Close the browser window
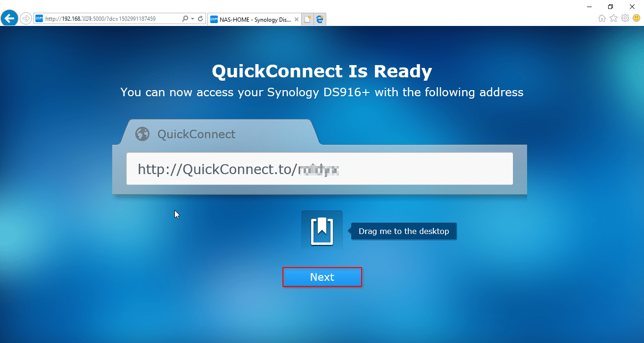The width and height of the screenshot is (644, 343). (632, 7)
